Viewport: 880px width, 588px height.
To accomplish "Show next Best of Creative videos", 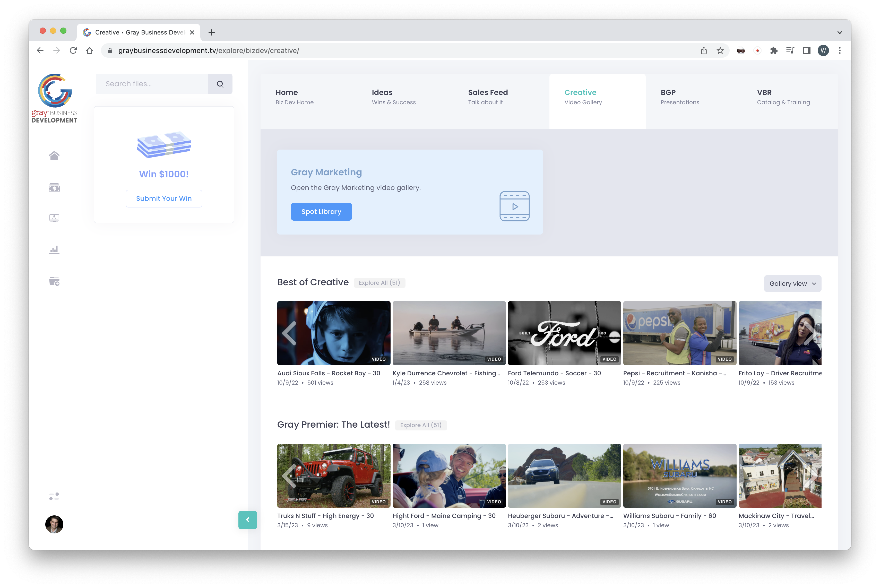I will pyautogui.click(x=811, y=333).
